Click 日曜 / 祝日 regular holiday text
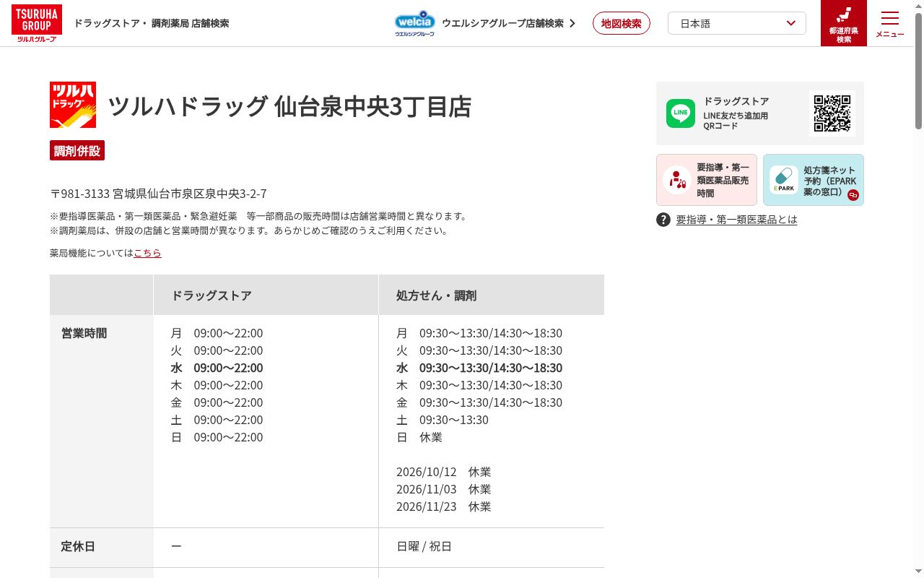Image resolution: width=924 pixels, height=578 pixels. click(x=424, y=546)
